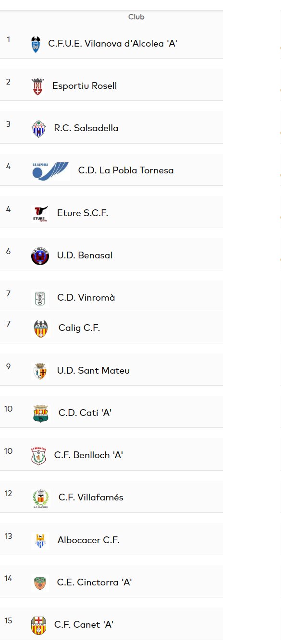Open the C.F. Villafamés team link
Viewport: 281px width, 644px height.
click(x=91, y=498)
